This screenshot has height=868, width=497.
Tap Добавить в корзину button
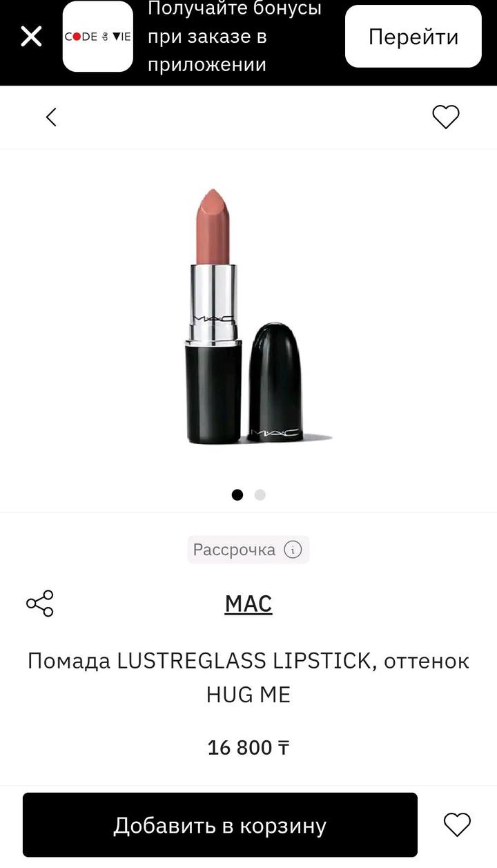tap(220, 824)
